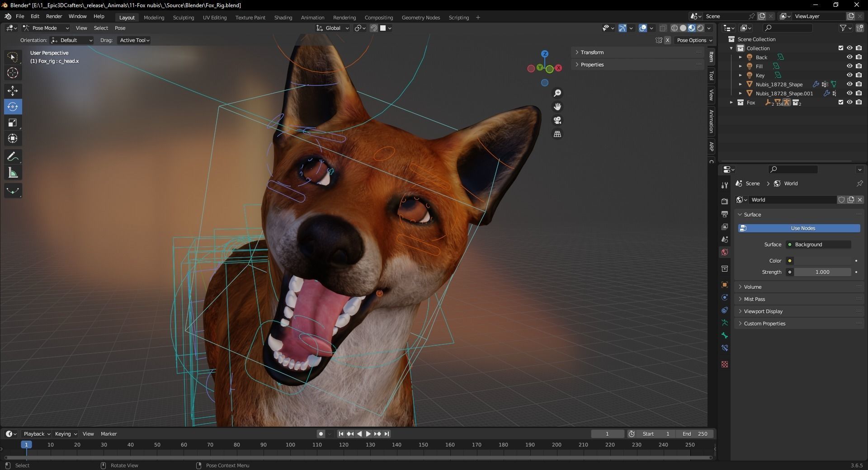
Task: Expand the Properties panel in sidebar
Action: pyautogui.click(x=592, y=65)
